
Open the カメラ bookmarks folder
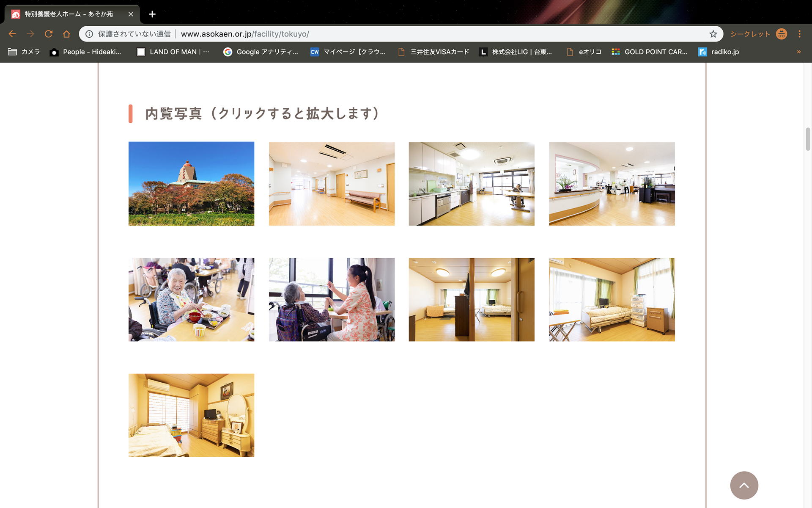24,52
